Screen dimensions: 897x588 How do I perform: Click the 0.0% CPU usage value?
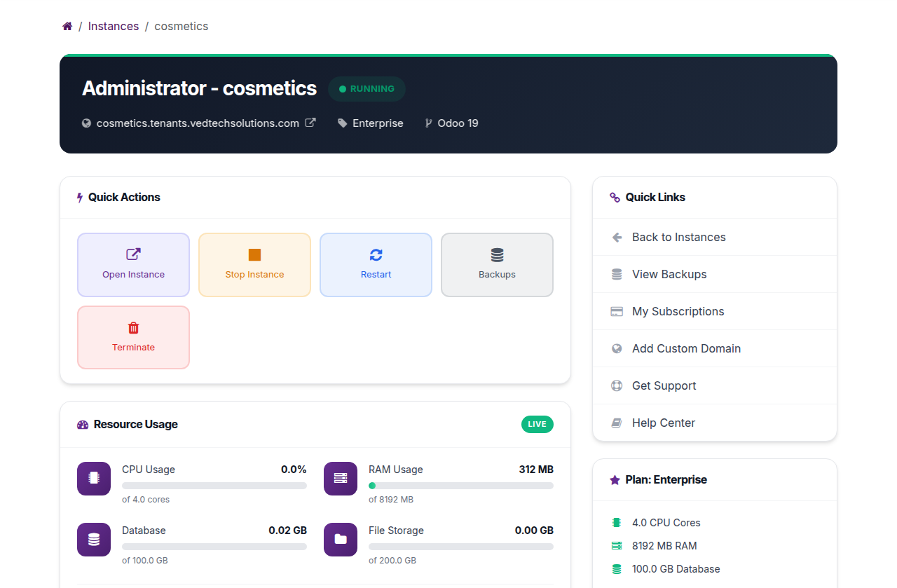(x=294, y=470)
